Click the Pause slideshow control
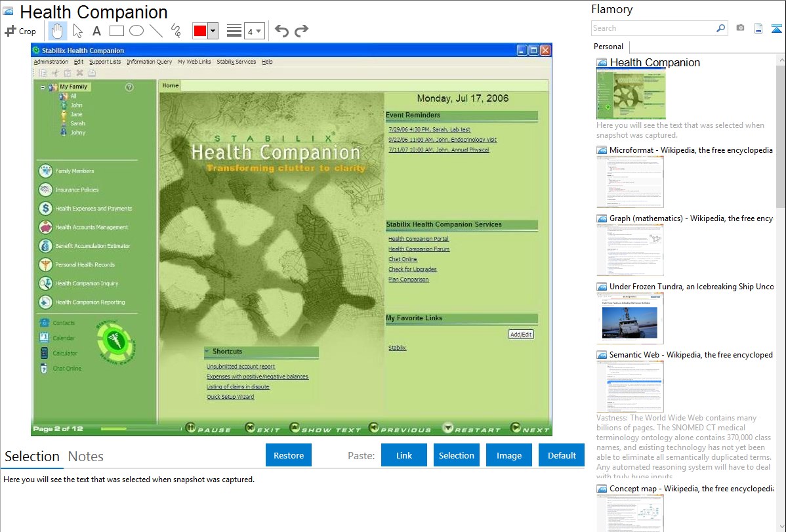The height and width of the screenshot is (532, 786). (x=209, y=429)
